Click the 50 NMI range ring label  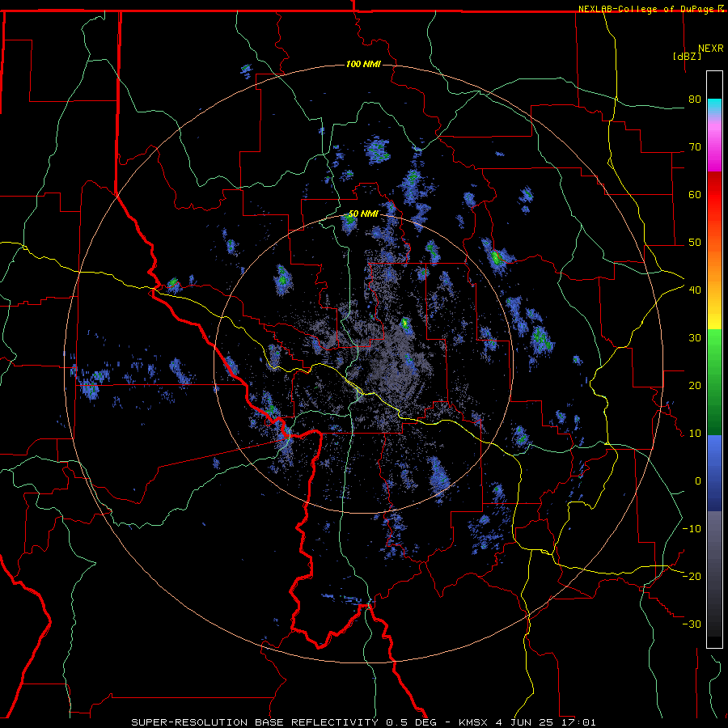point(363,214)
